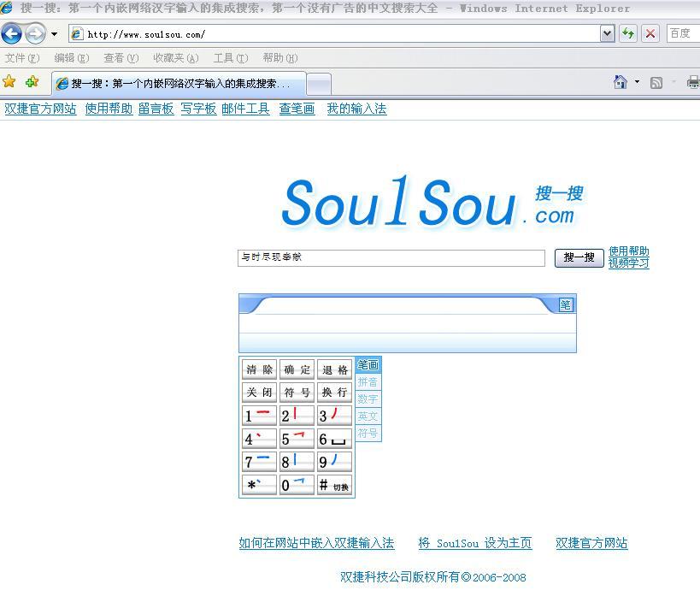Click keypad star key with dot
Screen dimensions: 700x608
259,485
